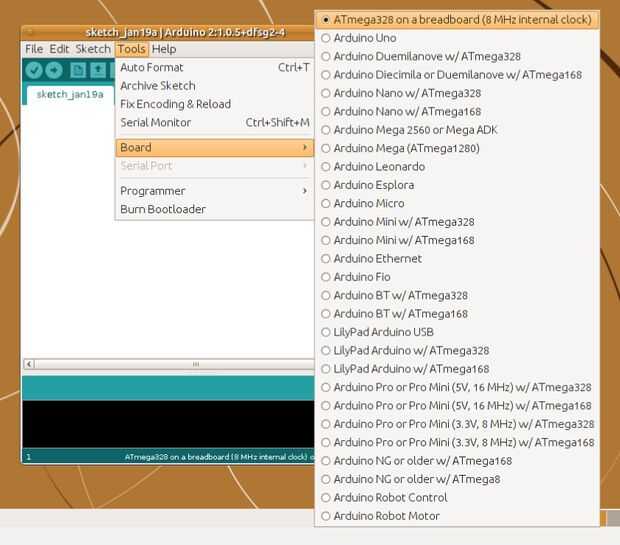Click the Verify checkmark toolbar icon

tap(34, 70)
